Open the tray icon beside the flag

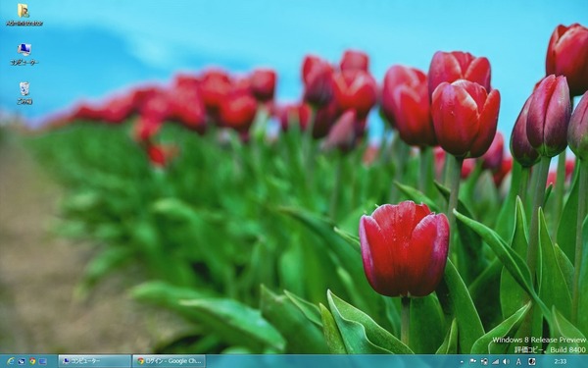[x=484, y=361]
